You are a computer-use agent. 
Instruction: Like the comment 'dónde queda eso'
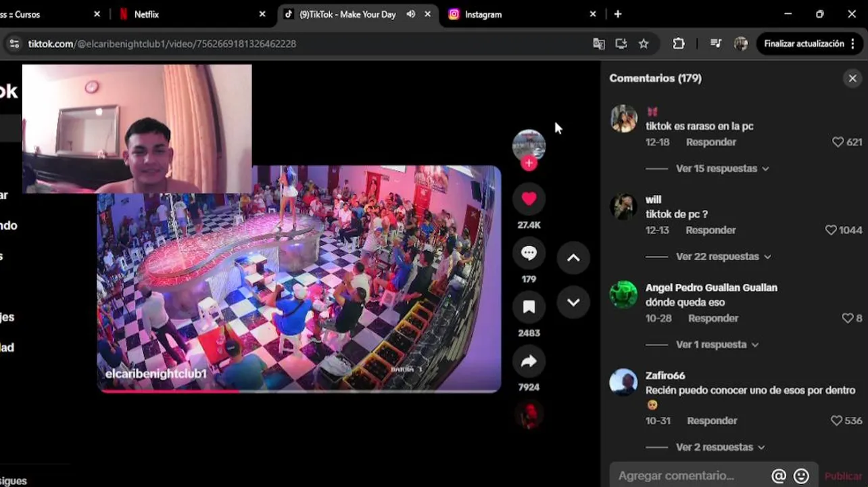847,318
